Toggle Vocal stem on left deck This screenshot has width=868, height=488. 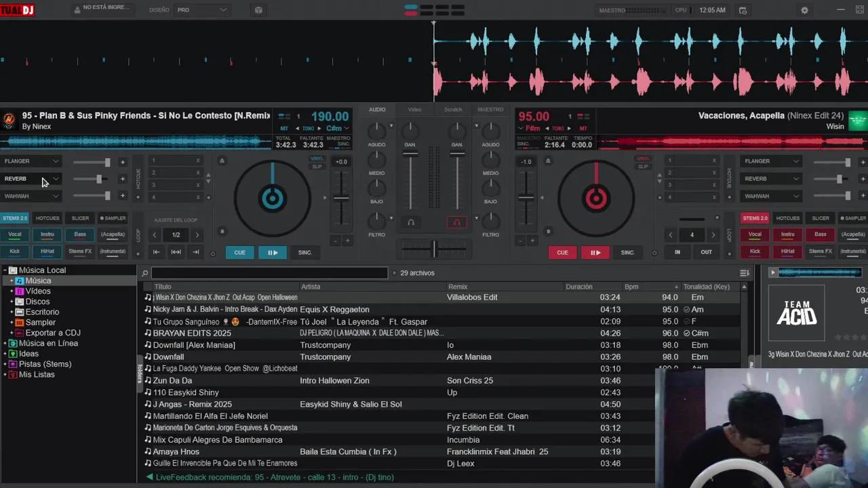click(x=14, y=235)
